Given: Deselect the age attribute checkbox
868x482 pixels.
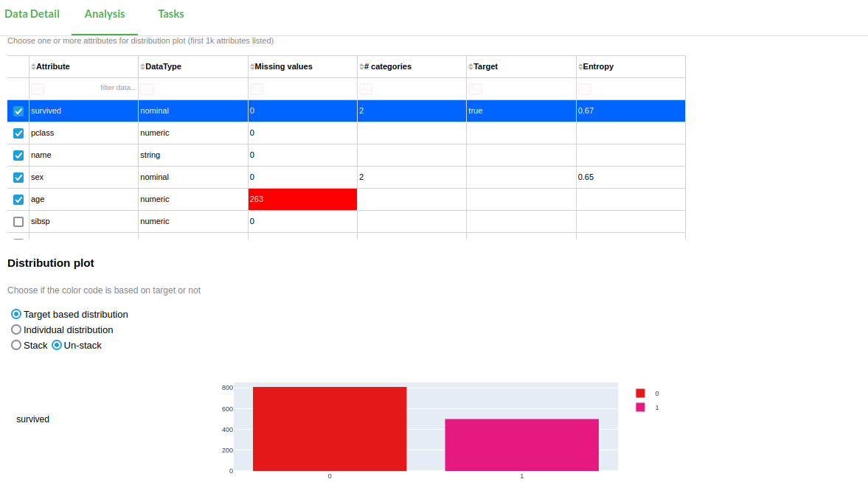Looking at the screenshot, I should (18, 200).
